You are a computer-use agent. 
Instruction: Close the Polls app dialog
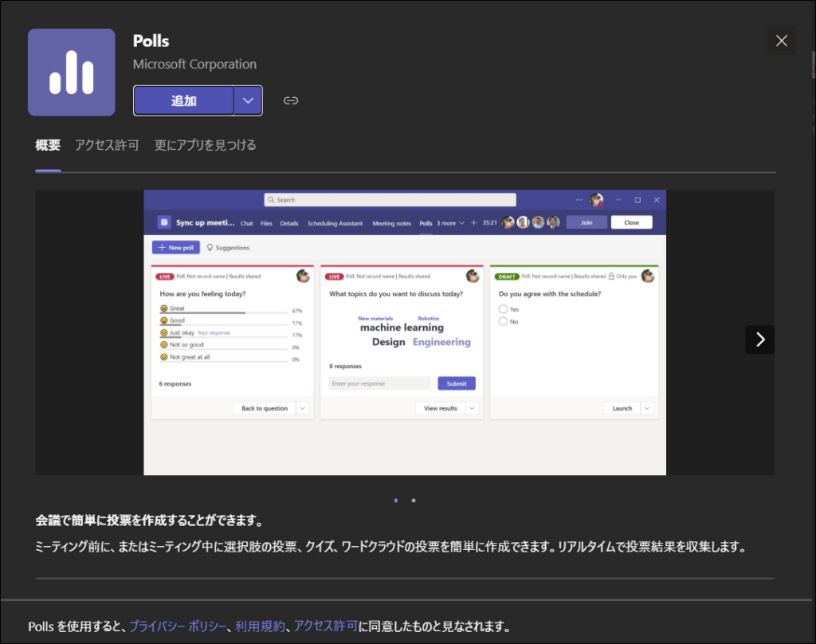[x=781, y=41]
